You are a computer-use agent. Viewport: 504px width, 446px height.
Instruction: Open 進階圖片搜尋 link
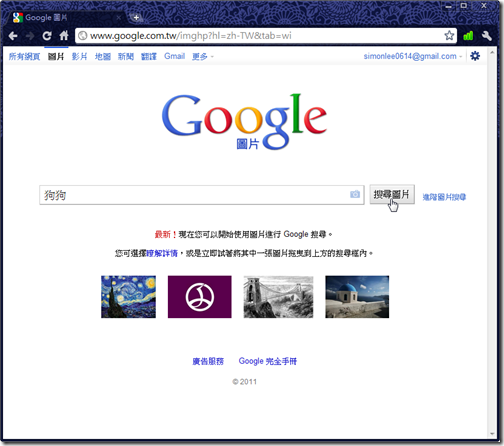(x=444, y=197)
